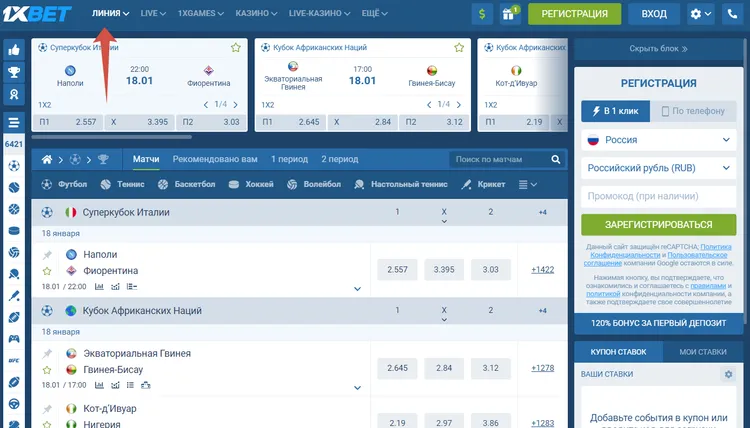Favorite the Наполи–Фиорентина featured card star
The image size is (750, 428).
(235, 47)
